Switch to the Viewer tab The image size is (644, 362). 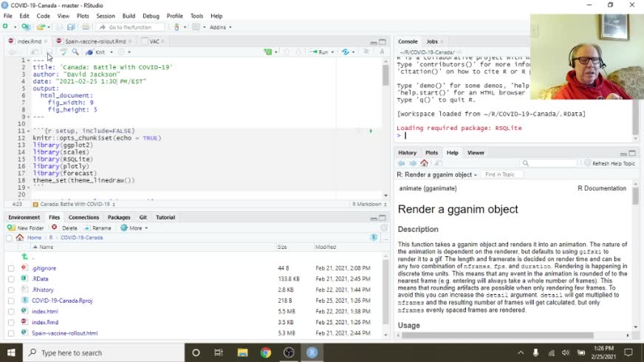coord(476,153)
